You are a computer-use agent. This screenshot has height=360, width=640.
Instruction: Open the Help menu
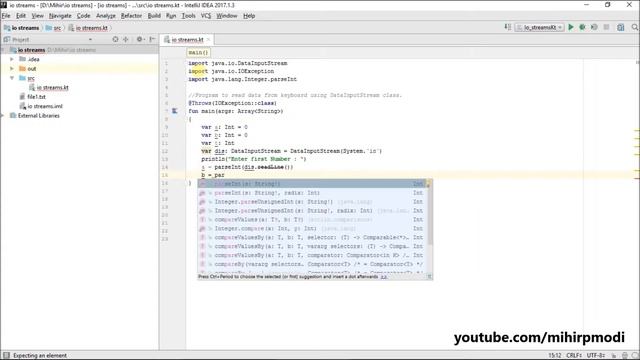point(249,16)
